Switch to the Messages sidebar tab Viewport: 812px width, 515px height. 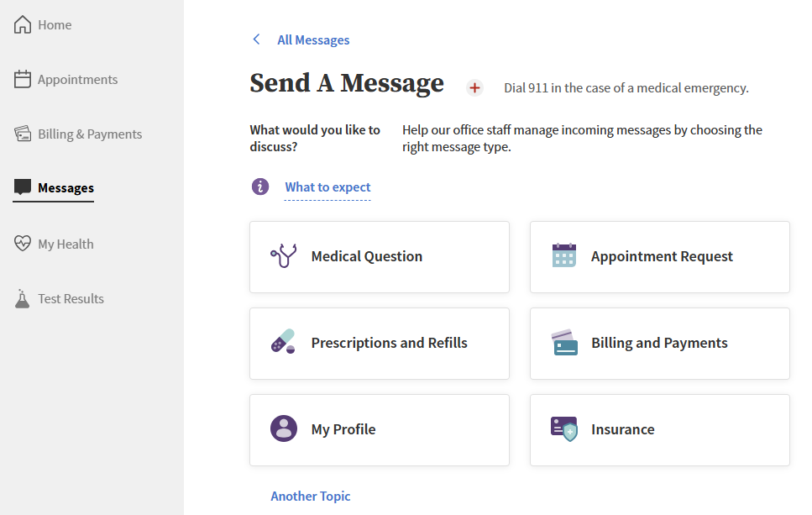[67, 187]
